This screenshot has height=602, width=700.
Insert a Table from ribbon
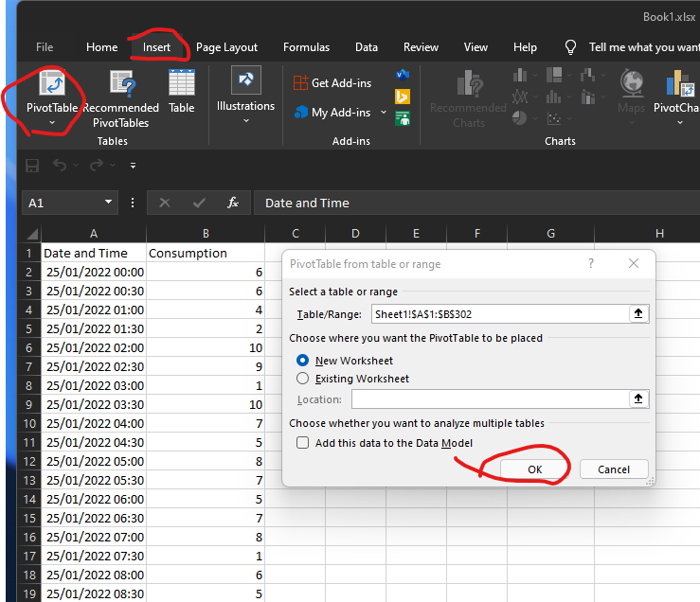click(181, 92)
